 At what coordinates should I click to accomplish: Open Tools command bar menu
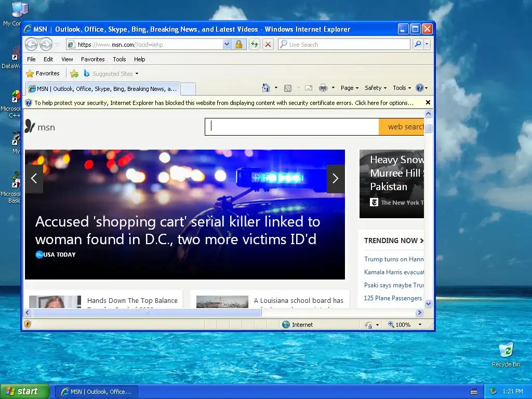402,88
